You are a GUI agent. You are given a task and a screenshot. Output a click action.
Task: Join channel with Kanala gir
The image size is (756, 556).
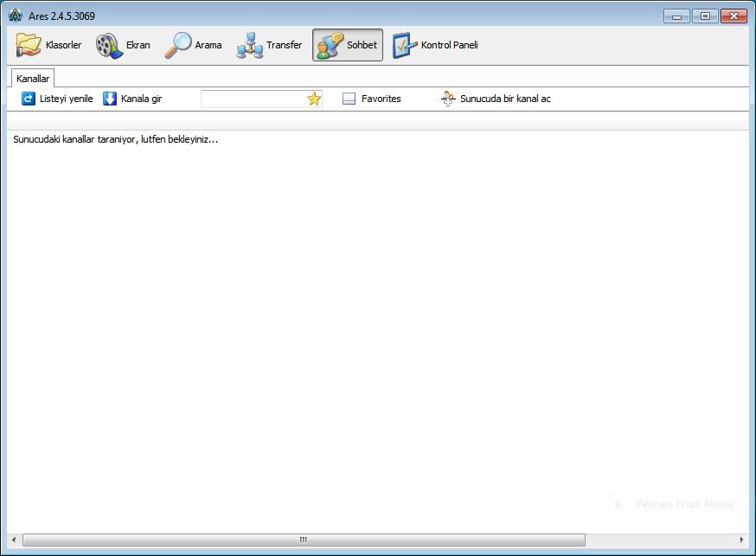(132, 99)
